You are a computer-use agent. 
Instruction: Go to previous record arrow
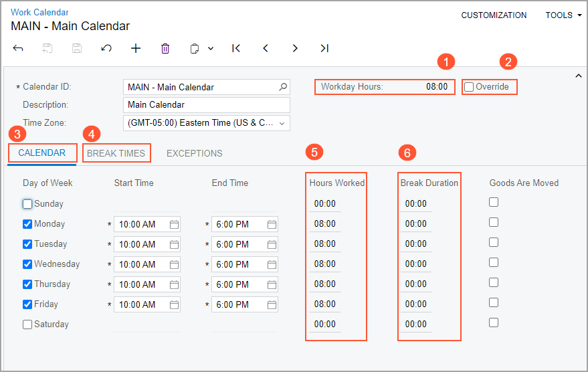[x=266, y=48]
